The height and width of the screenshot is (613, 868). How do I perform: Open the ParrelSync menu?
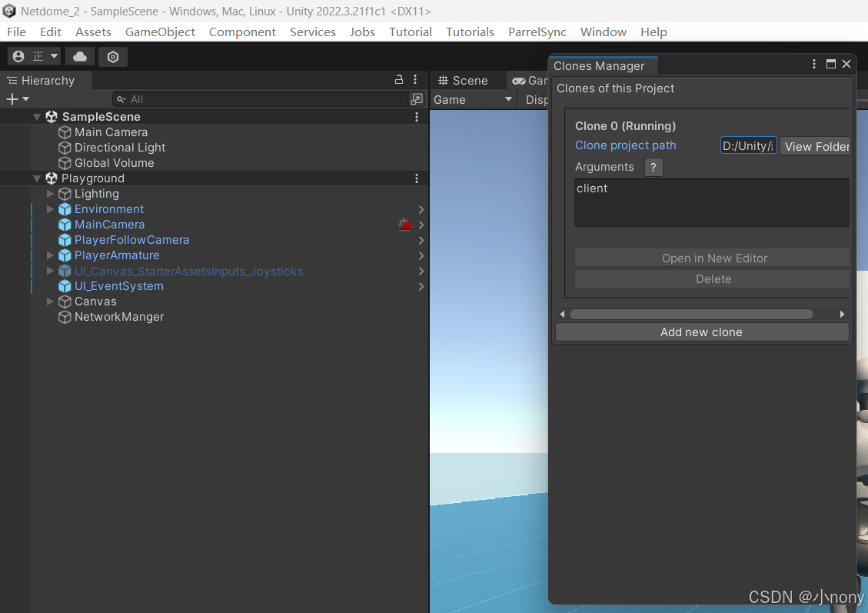[537, 32]
